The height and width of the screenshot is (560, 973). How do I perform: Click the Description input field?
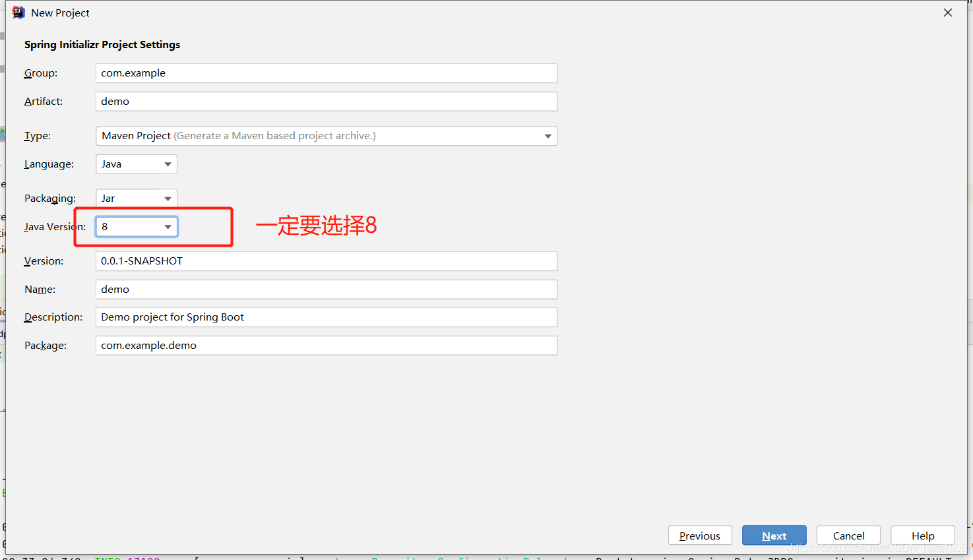[327, 317]
